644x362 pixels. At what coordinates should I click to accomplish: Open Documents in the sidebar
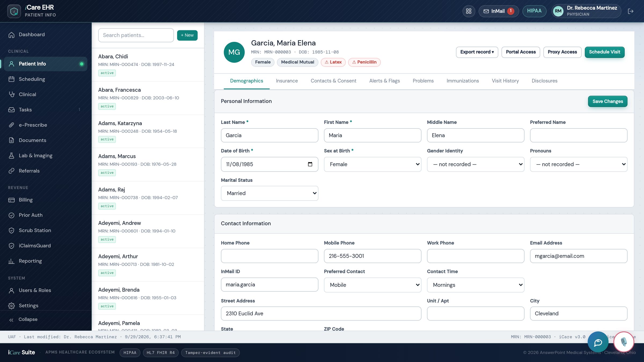pos(46,140)
